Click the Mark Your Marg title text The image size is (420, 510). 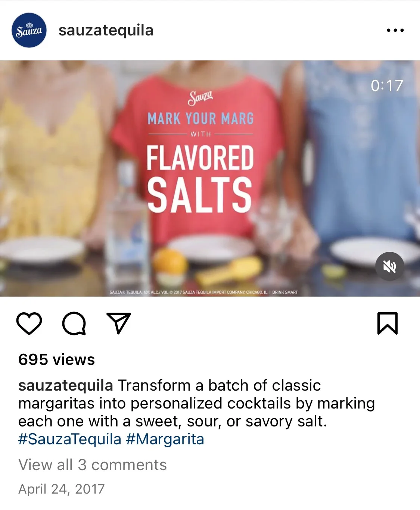200,119
